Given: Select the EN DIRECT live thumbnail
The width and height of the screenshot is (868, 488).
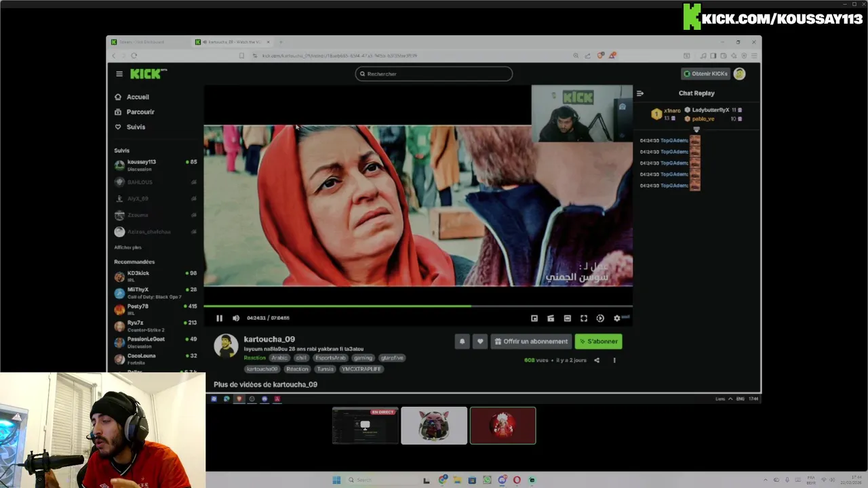Looking at the screenshot, I should tap(366, 426).
